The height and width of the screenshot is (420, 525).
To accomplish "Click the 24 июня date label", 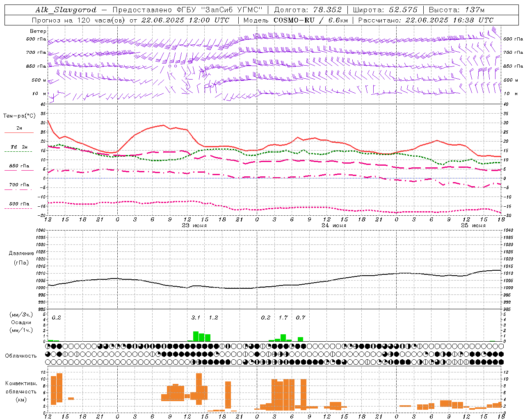I will 334,226.
